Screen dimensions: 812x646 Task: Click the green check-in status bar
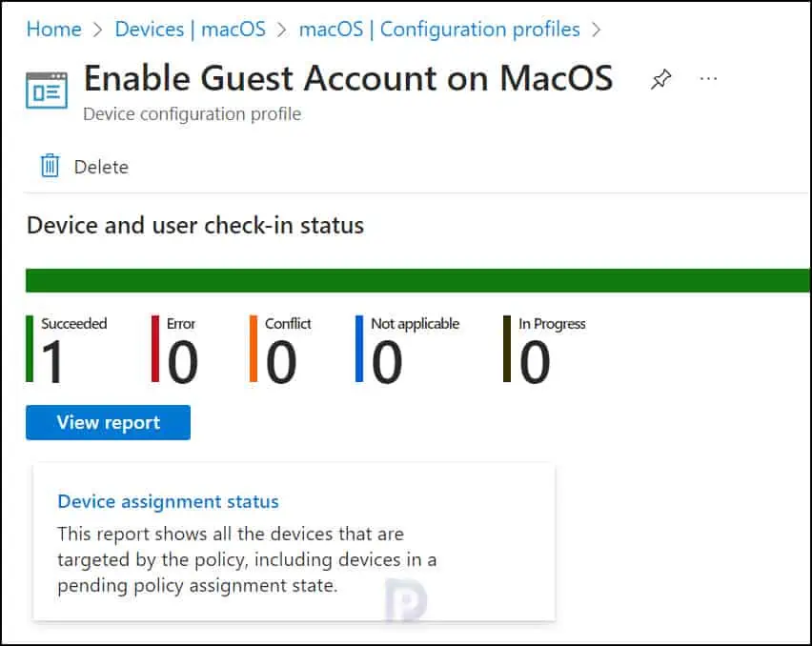click(x=417, y=280)
